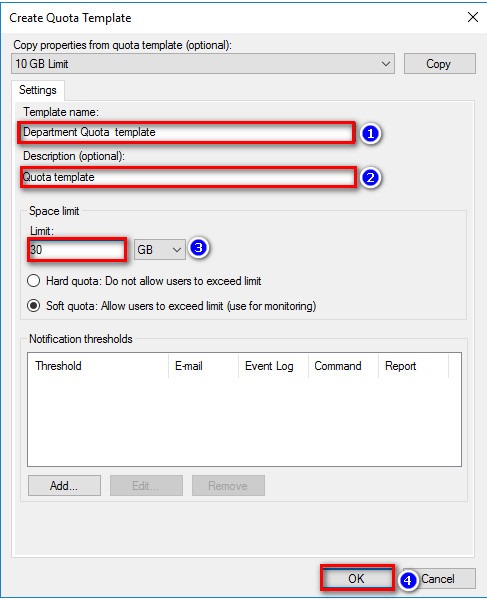This screenshot has height=600, width=487.
Task: Click the blue step 2 marker
Action: pyautogui.click(x=370, y=178)
